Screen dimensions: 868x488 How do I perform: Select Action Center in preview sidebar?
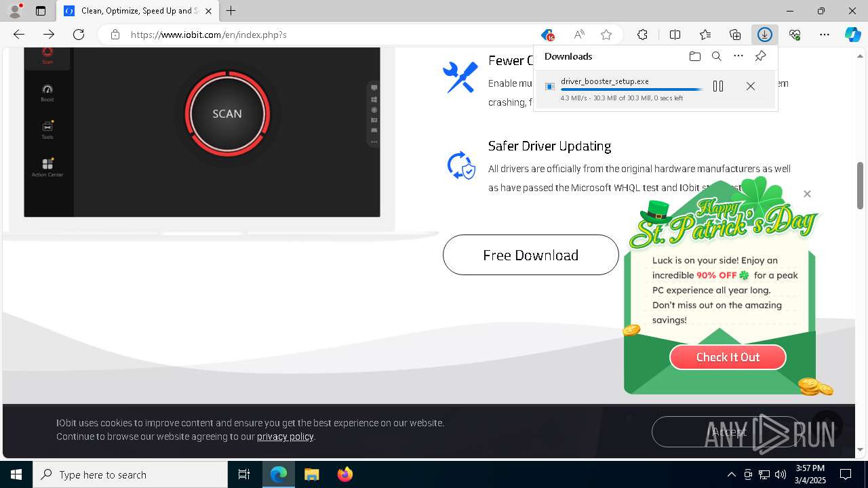pyautogui.click(x=47, y=167)
